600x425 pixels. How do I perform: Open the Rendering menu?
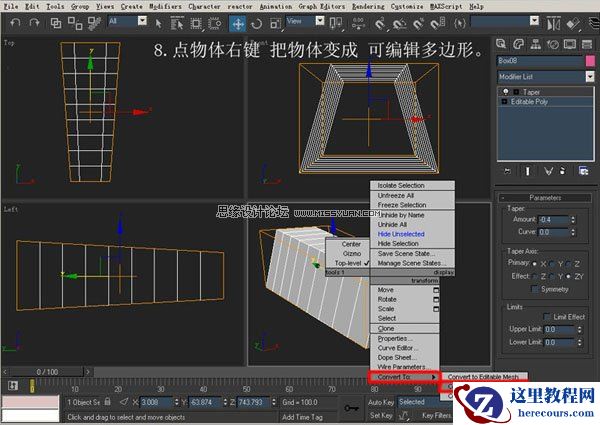click(368, 7)
